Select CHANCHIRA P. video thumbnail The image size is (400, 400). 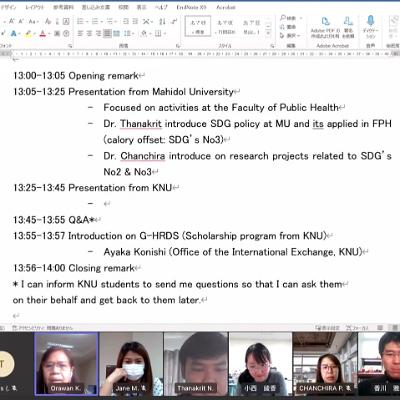pyautogui.click(x=324, y=364)
